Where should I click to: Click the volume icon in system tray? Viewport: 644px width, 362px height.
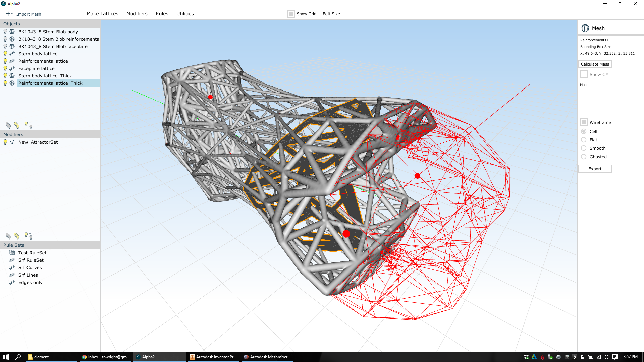(x=606, y=357)
